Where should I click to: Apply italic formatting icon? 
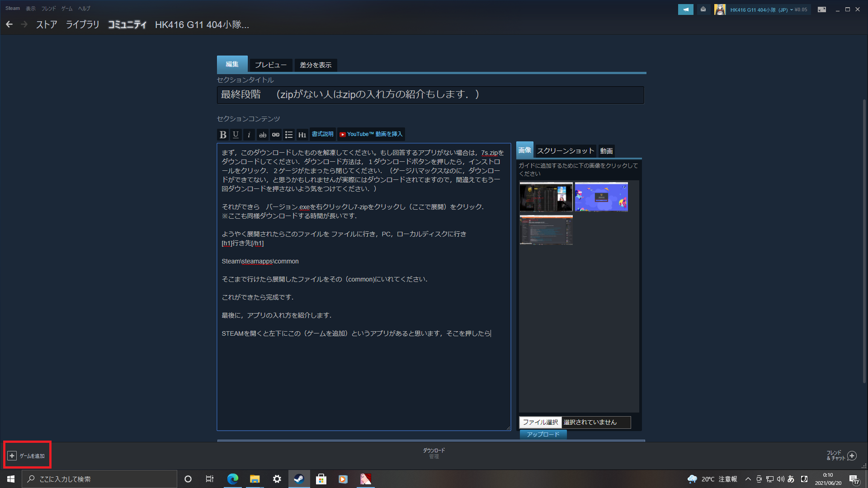(249, 135)
